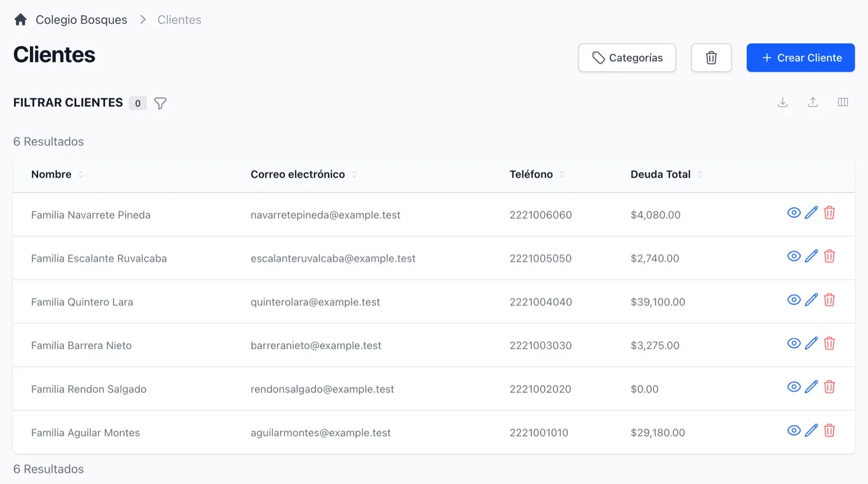Image resolution: width=868 pixels, height=484 pixels.
Task: Delete Familia Escalante Ruvalcaba
Action: click(x=830, y=256)
